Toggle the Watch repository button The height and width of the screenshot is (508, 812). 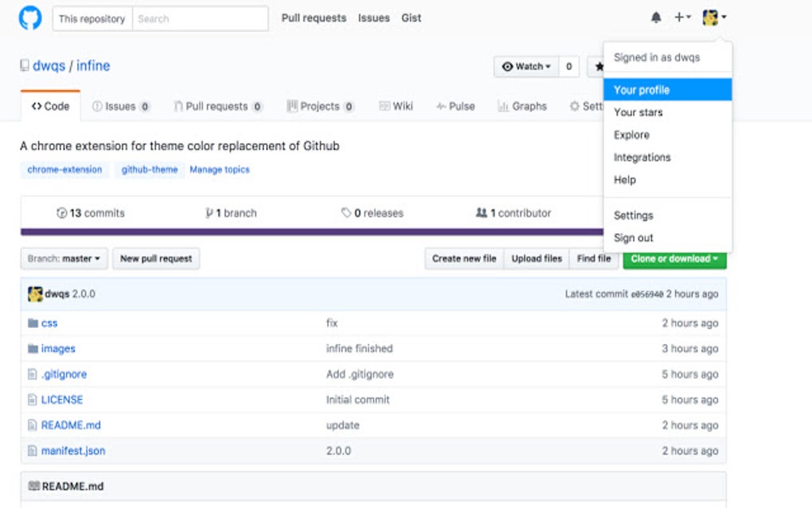point(526,67)
